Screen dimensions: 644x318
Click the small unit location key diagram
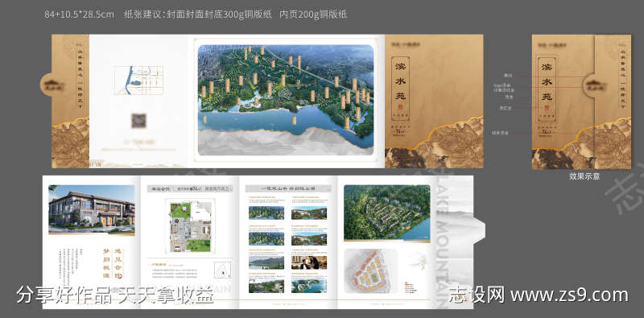222,270
